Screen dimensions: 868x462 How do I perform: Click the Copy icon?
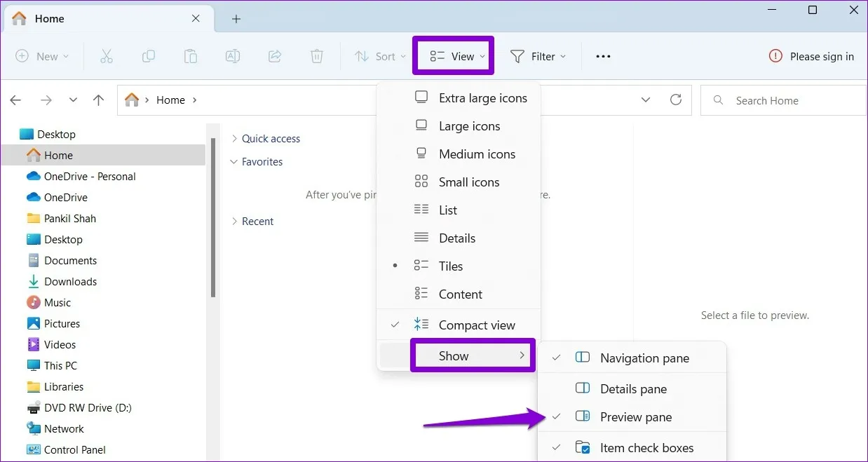pos(149,56)
